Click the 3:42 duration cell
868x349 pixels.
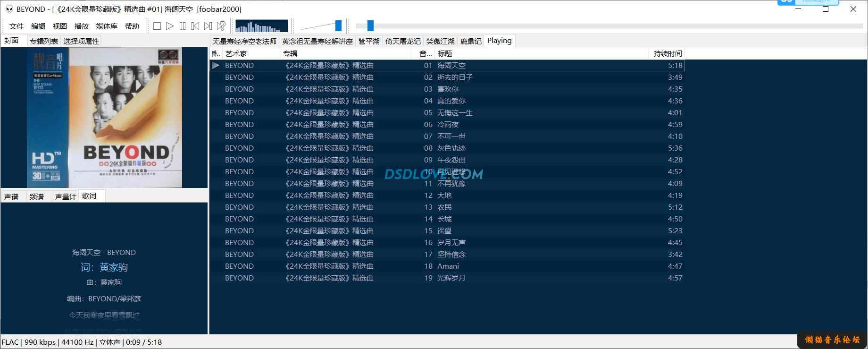click(x=675, y=254)
